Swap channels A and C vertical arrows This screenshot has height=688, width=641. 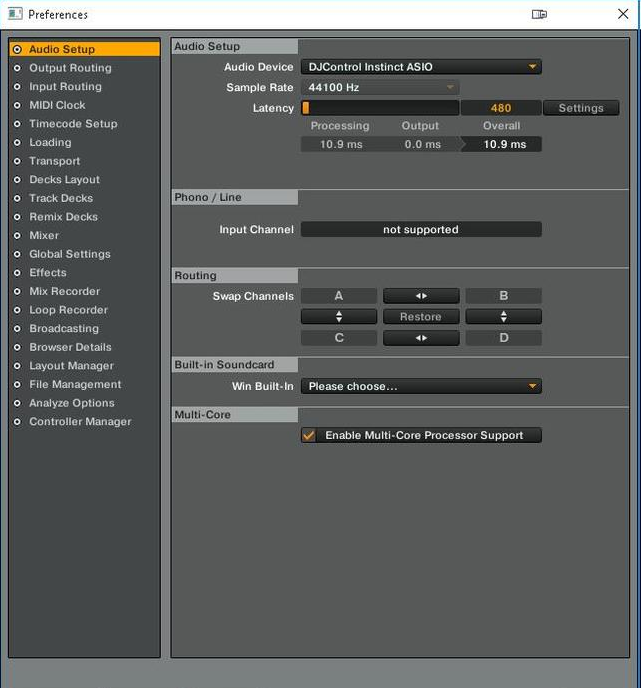click(x=339, y=317)
